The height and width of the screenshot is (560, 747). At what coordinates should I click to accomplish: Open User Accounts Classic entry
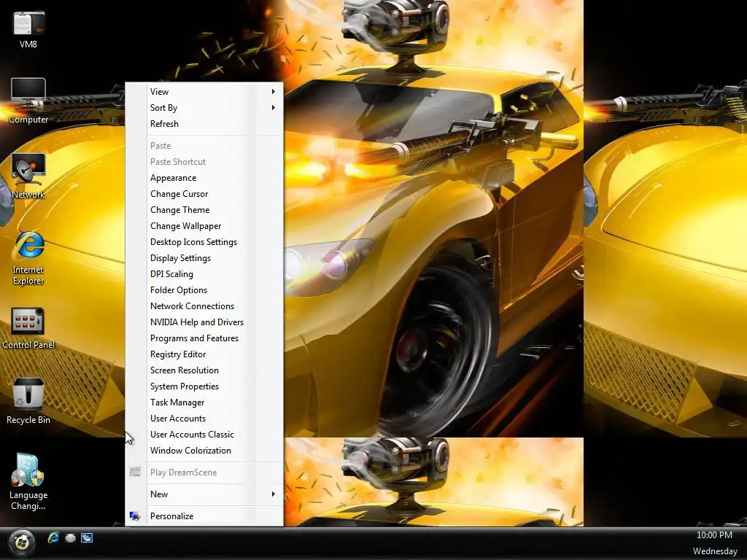[x=204, y=435]
